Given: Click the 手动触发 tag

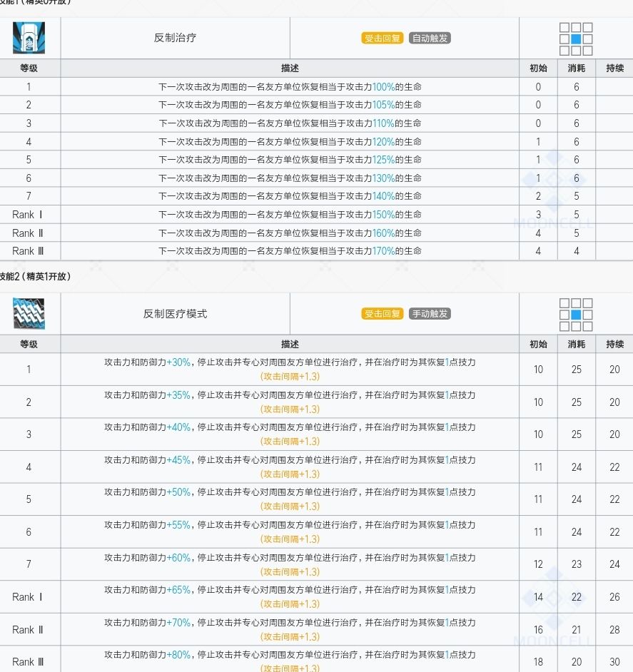Looking at the screenshot, I should 430,314.
